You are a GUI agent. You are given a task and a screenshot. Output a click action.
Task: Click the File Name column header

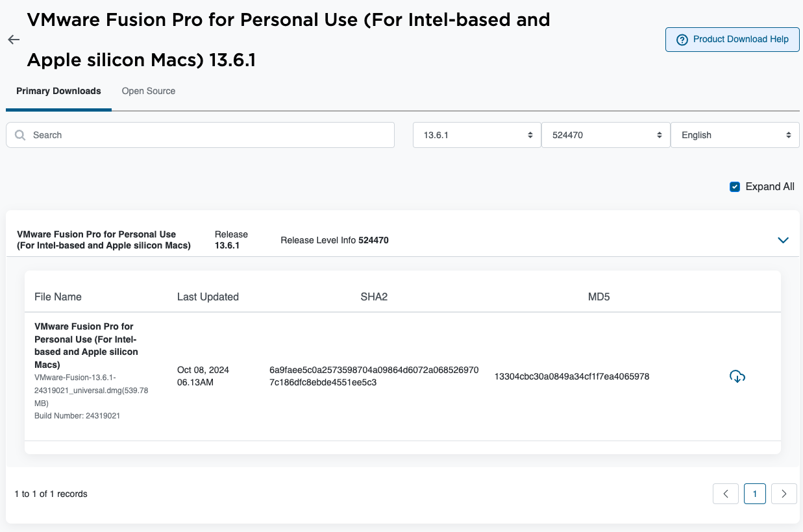pyautogui.click(x=58, y=297)
